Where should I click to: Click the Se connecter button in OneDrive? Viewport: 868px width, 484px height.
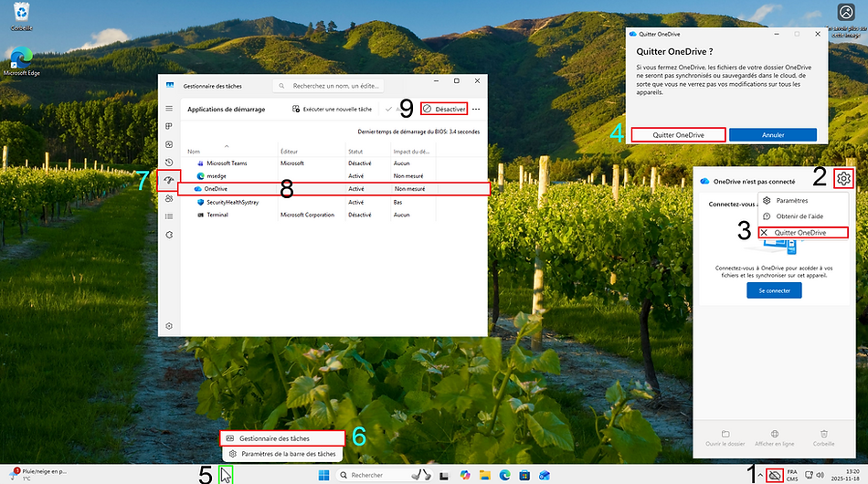click(774, 290)
